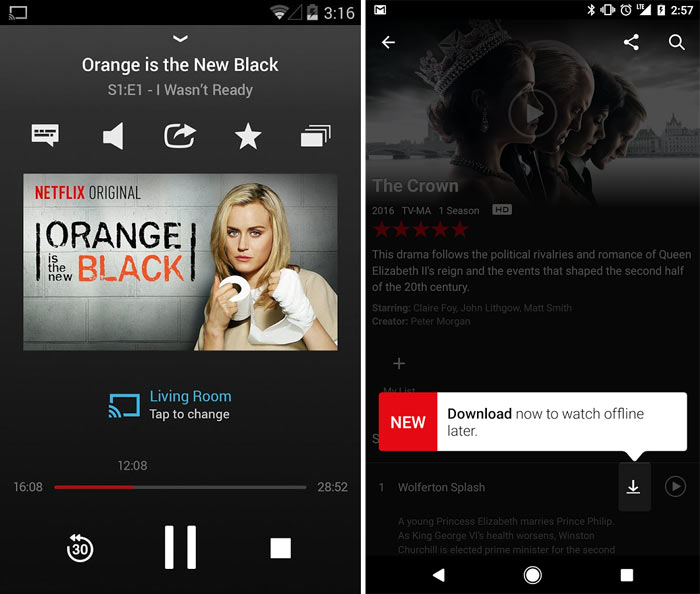Collapse the player with the top chevron

click(180, 38)
